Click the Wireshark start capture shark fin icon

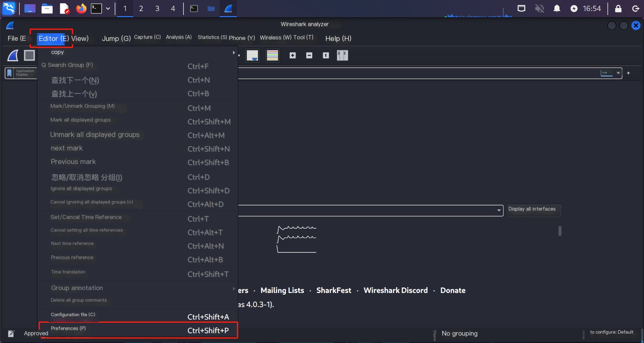pyautogui.click(x=13, y=55)
